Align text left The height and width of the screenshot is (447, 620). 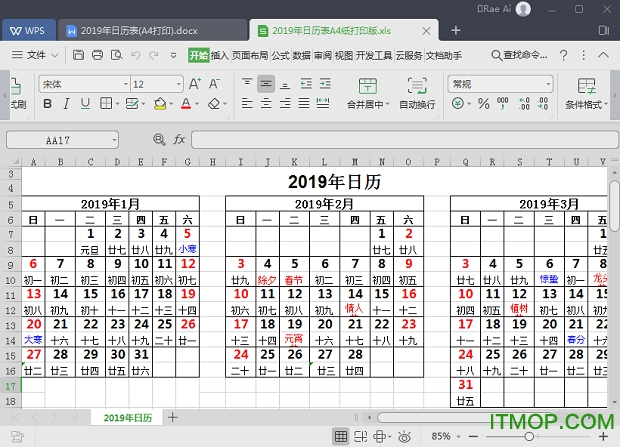point(247,104)
